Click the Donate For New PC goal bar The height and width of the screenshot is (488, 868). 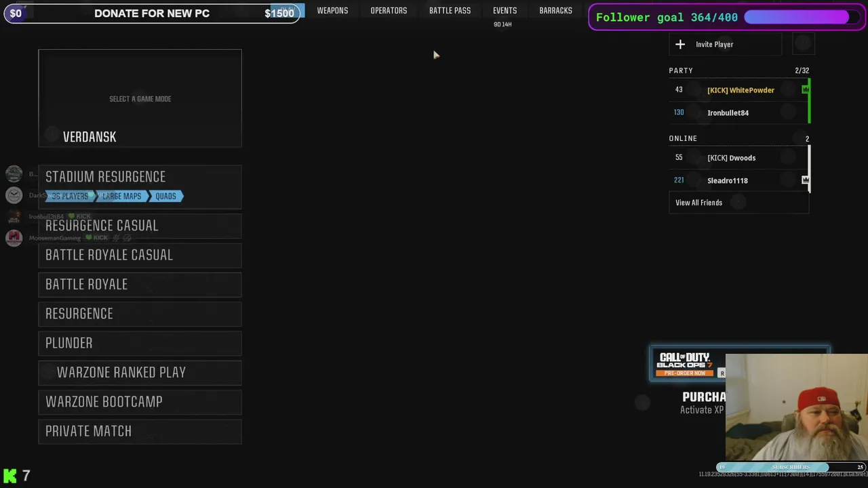tap(152, 13)
